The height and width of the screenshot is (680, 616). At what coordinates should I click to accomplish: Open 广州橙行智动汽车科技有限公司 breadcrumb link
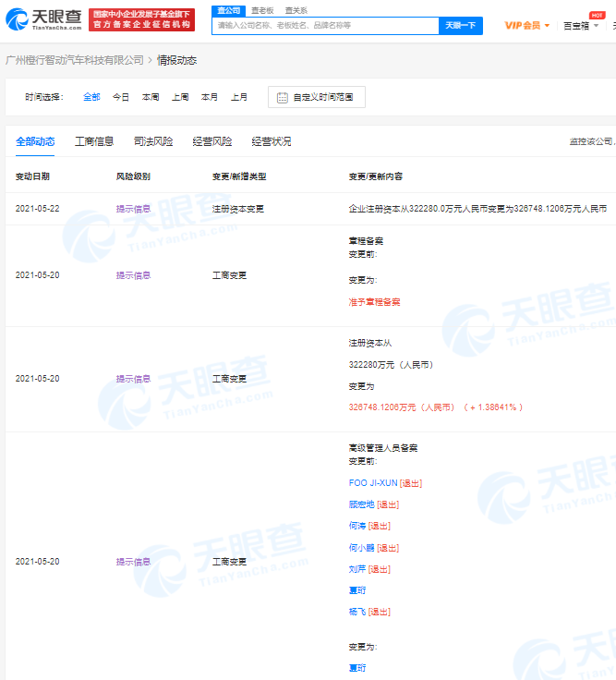(x=75, y=60)
